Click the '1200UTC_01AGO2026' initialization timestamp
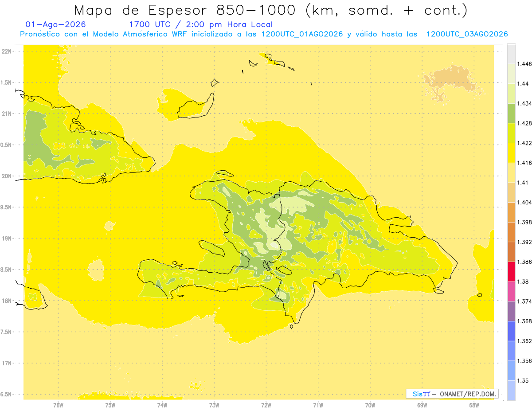The height and width of the screenshot is (411, 532). click(x=302, y=35)
